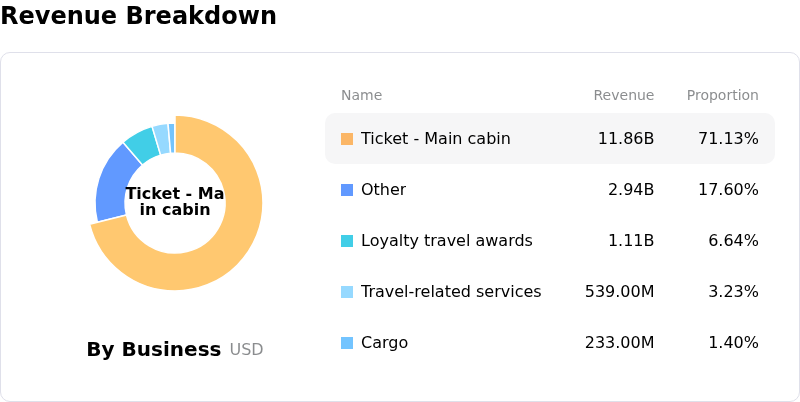Click the orange Ticket - Main cabin swatch
The height and width of the screenshot is (402, 800).
tap(347, 139)
